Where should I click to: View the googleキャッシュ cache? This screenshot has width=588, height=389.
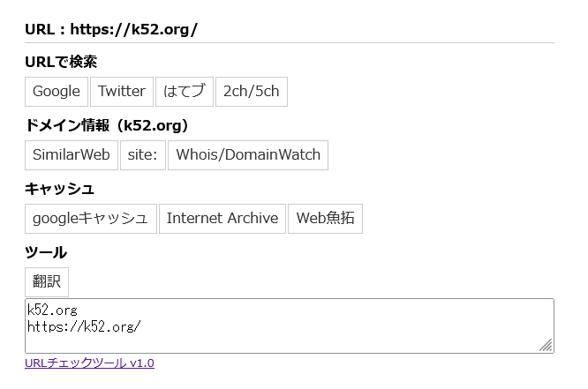91,219
